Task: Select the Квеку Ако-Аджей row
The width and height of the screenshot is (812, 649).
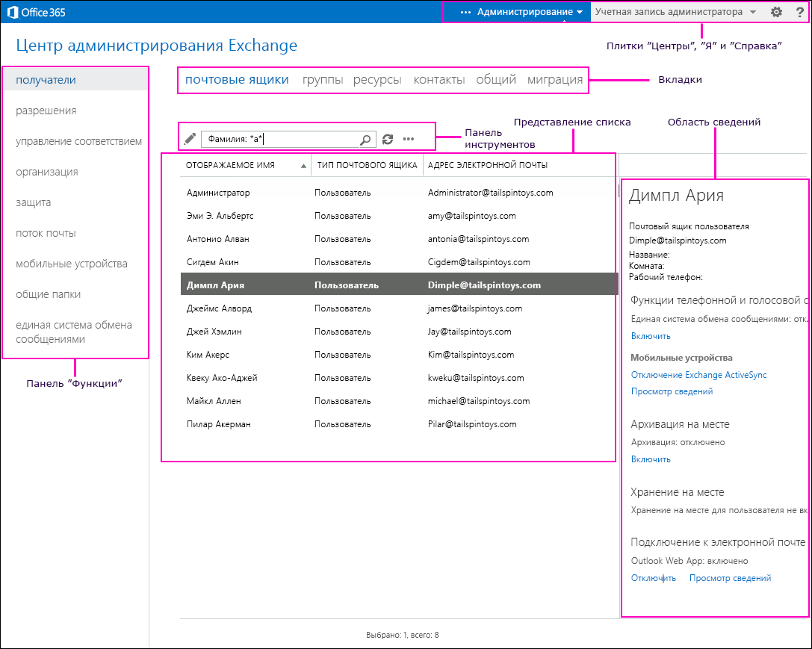Action: 399,378
